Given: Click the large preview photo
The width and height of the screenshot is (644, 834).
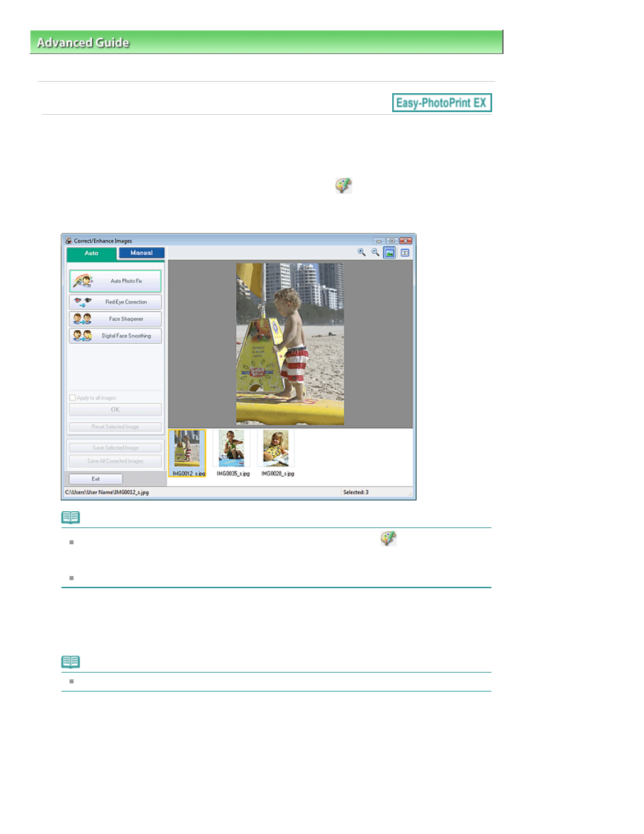Looking at the screenshot, I should click(x=290, y=344).
